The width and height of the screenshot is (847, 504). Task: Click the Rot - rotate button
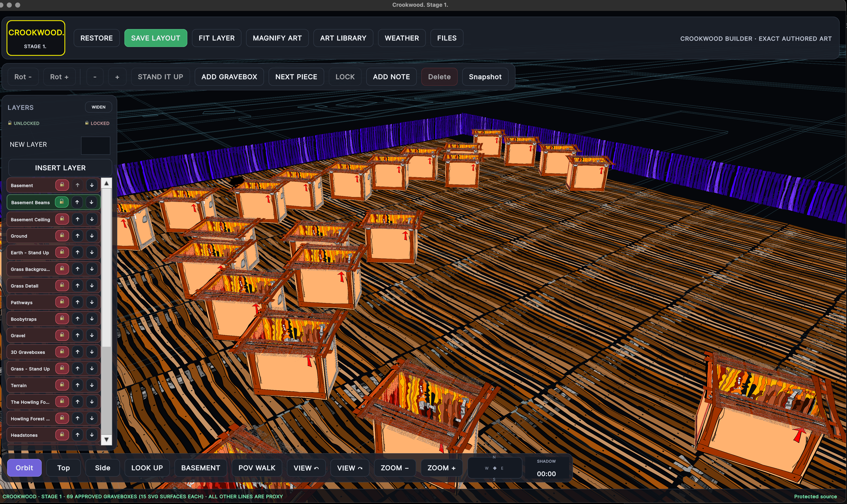(x=23, y=77)
